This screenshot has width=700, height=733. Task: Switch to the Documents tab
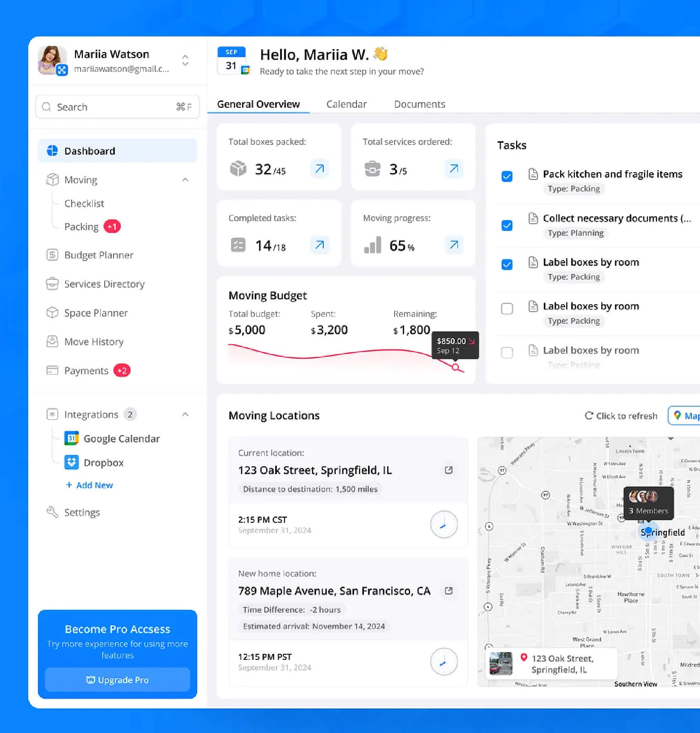420,104
